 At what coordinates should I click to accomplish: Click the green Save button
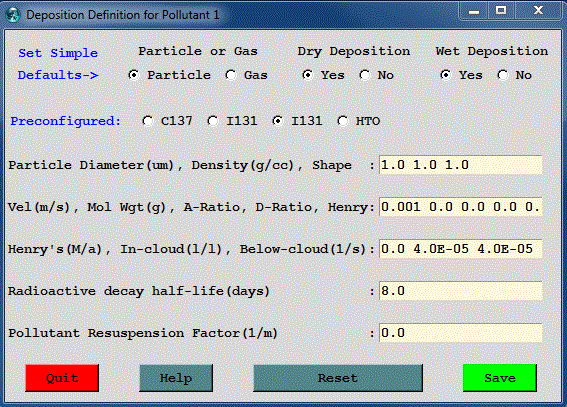point(500,378)
